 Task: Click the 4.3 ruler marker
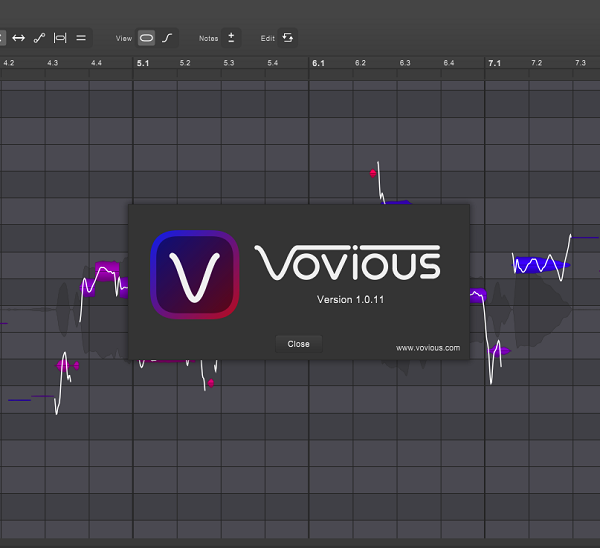pos(52,63)
